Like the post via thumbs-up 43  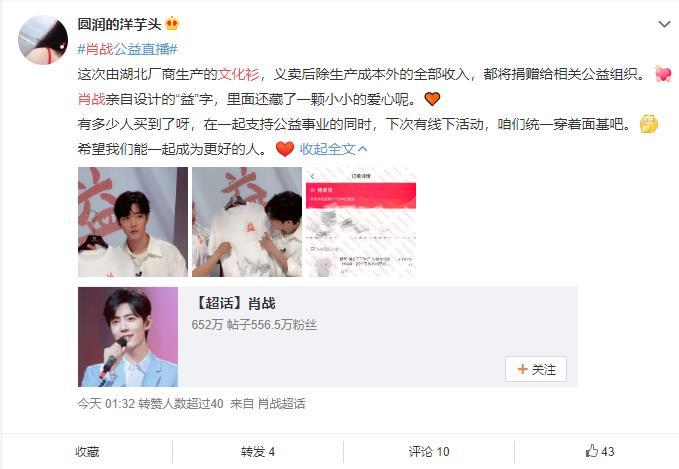pyautogui.click(x=600, y=451)
